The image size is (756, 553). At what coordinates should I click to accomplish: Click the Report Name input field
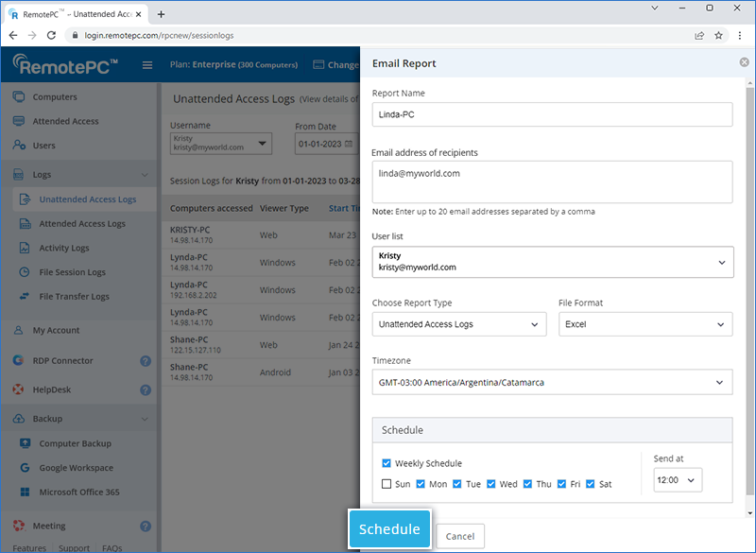552,114
